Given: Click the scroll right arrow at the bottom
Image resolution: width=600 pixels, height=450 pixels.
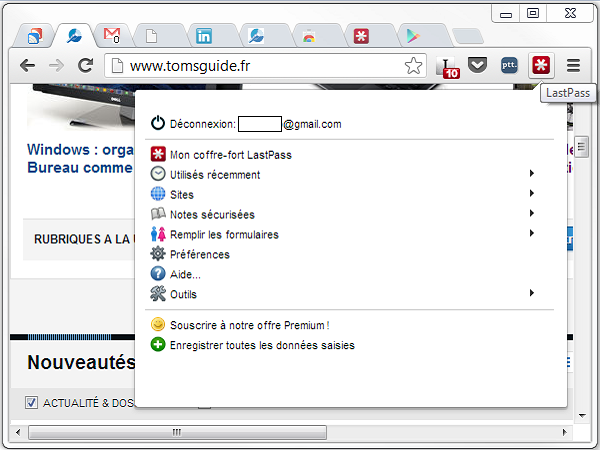Looking at the screenshot, I should click(564, 432).
